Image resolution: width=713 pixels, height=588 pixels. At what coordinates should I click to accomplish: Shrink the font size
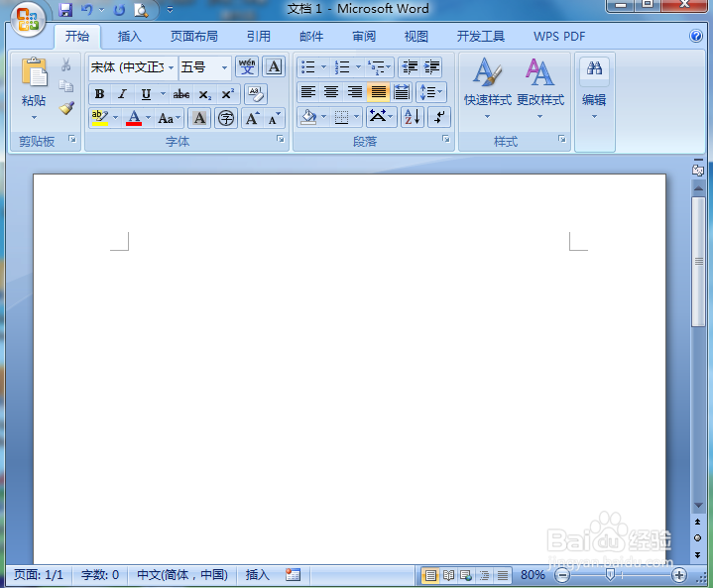(275, 119)
